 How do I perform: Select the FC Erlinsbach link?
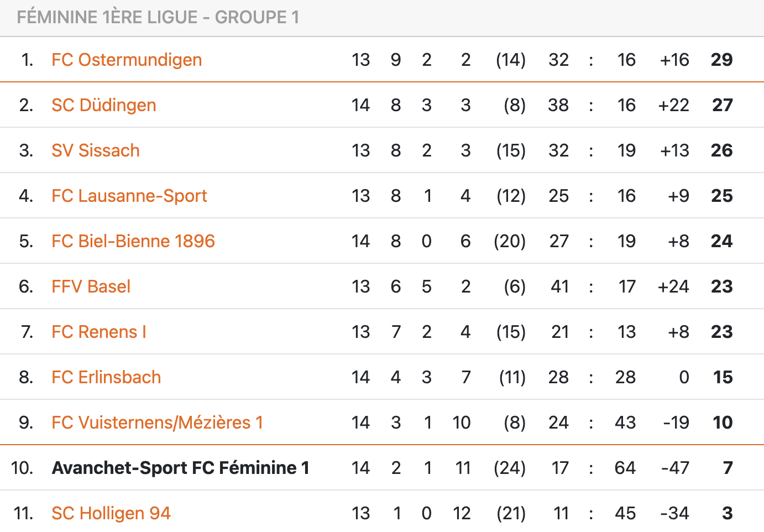[x=106, y=377]
